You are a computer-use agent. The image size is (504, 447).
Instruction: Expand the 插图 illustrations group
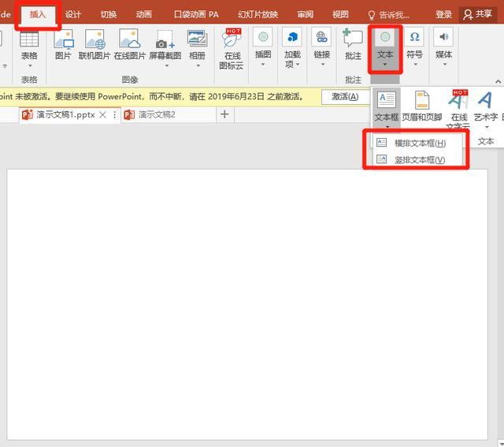(x=263, y=47)
